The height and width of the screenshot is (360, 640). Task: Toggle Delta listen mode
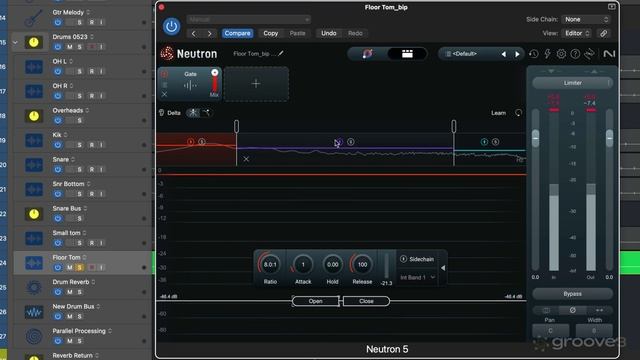(170, 113)
